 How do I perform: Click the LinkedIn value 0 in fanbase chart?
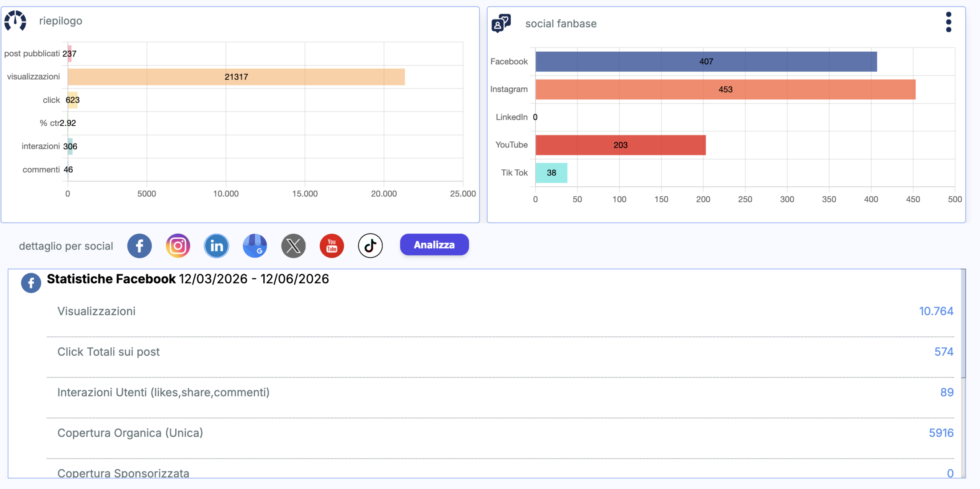535,117
